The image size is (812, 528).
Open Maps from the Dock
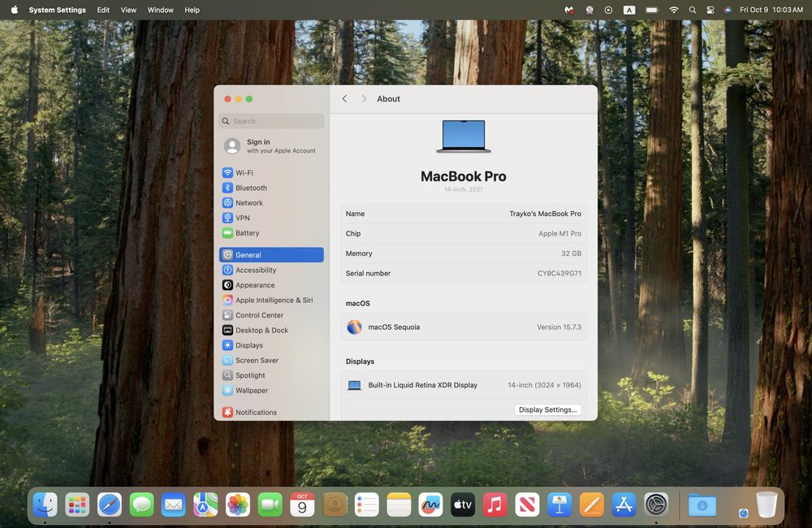click(205, 504)
